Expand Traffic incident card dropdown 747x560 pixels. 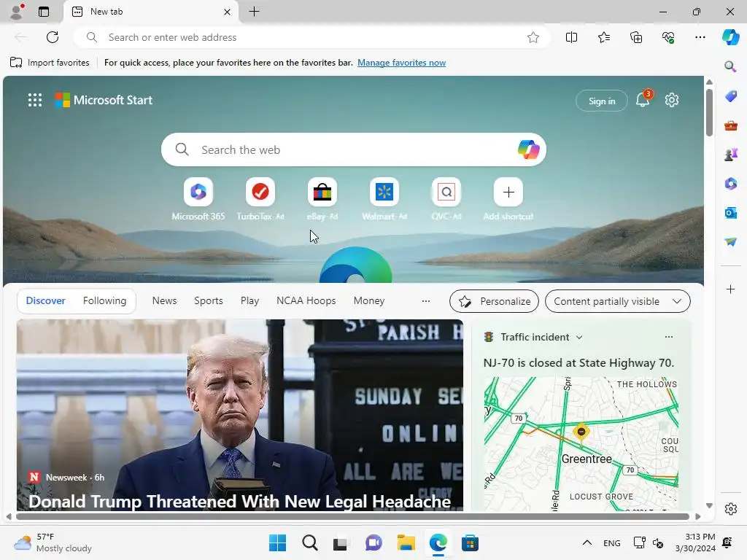pos(579,337)
